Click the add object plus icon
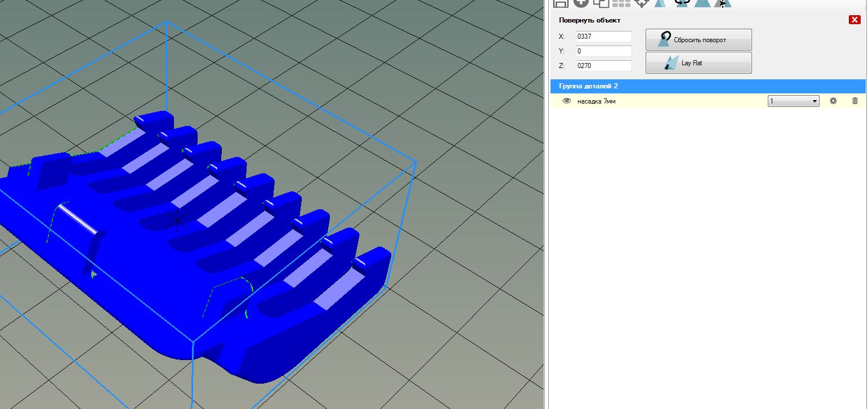Screen dimensions: 868x409 (581, 3)
